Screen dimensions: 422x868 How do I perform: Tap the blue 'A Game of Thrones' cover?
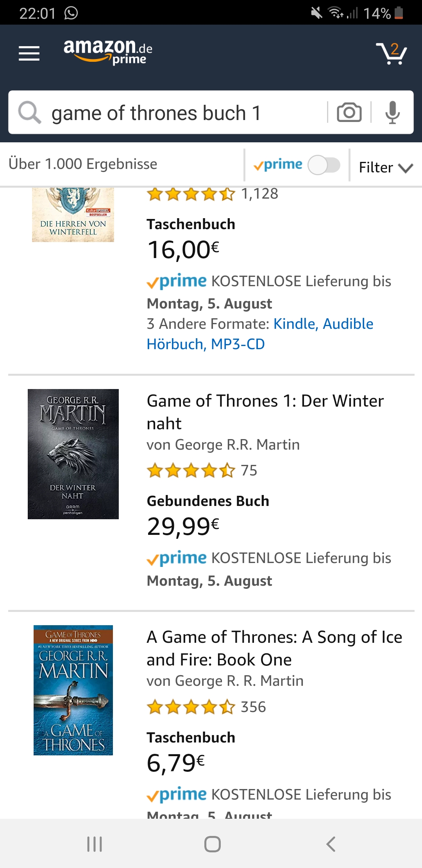pyautogui.click(x=73, y=690)
